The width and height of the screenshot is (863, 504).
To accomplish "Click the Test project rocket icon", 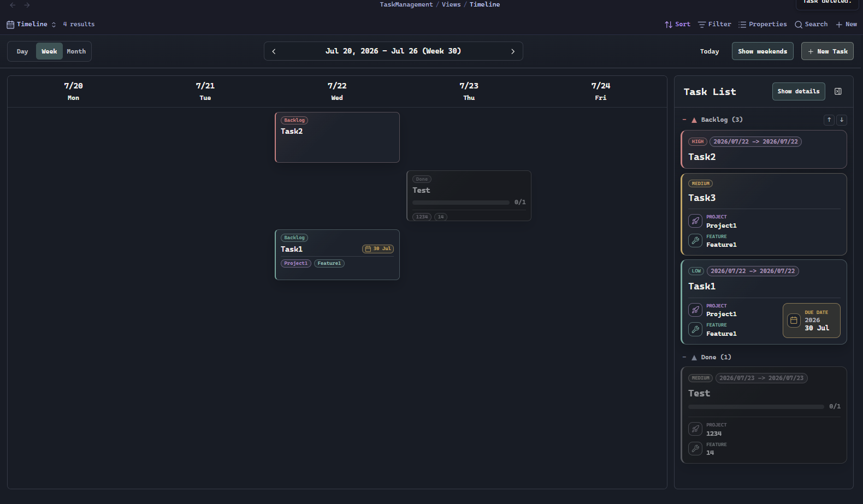I will point(695,429).
